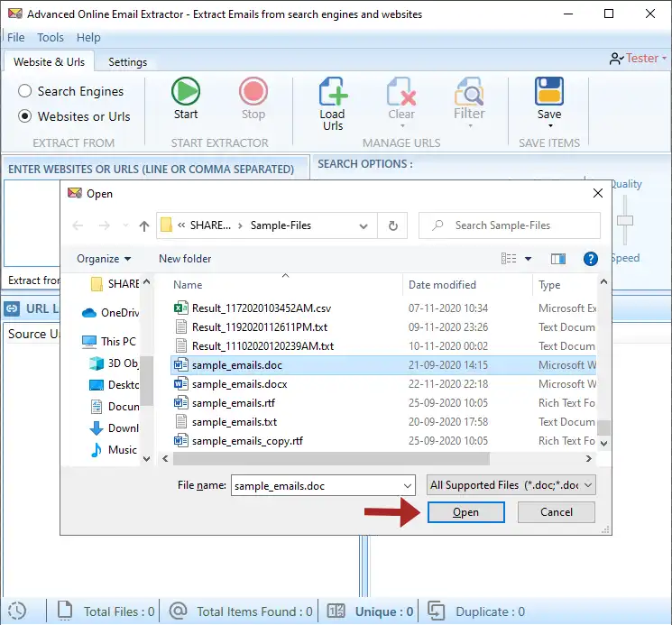Open the All Supported Files type dropdown

[511, 485]
